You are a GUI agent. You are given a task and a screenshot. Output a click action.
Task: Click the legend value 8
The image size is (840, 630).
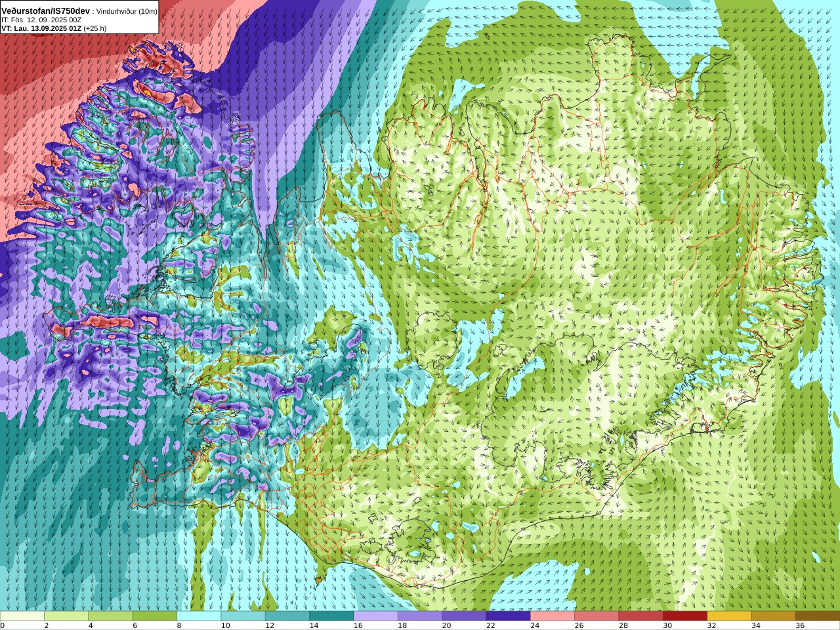[179, 625]
